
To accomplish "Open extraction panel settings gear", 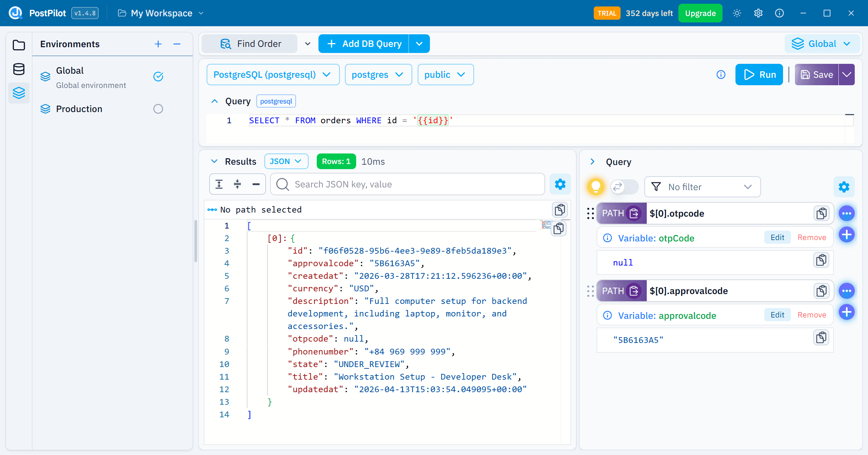I will [844, 187].
